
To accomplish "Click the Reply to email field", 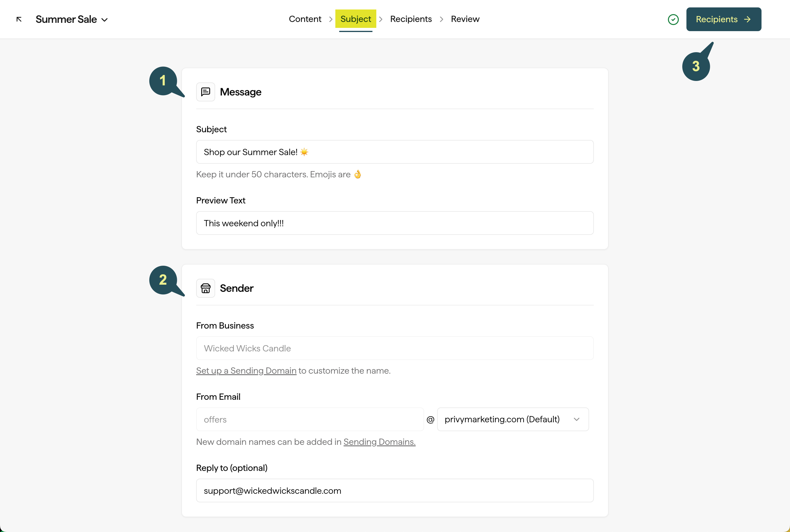I will [394, 490].
